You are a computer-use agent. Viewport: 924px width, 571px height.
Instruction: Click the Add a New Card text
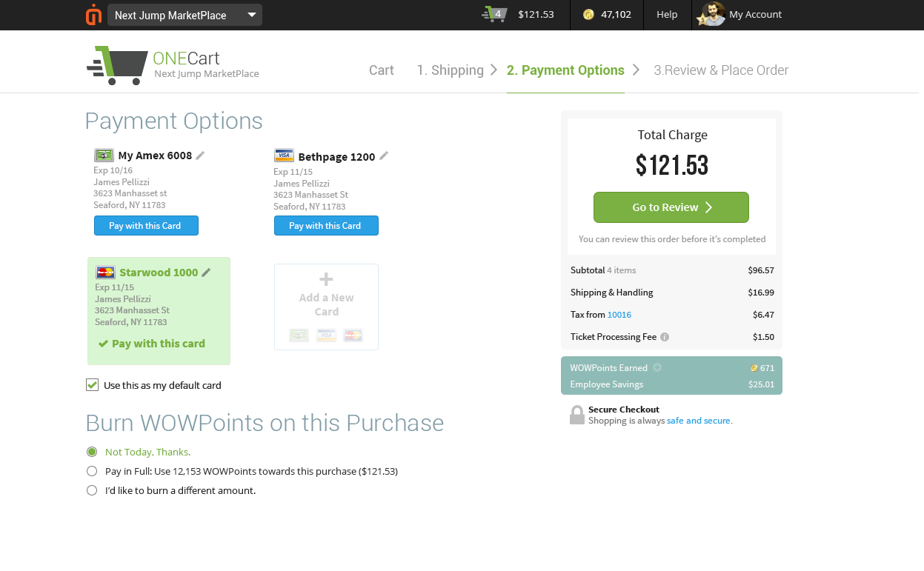coord(326,304)
